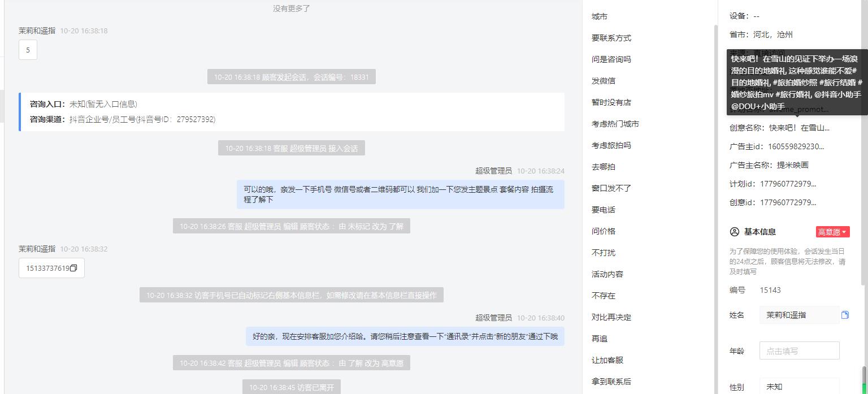
Task: Click copy icon beside the 姓名 field
Action: tap(845, 315)
